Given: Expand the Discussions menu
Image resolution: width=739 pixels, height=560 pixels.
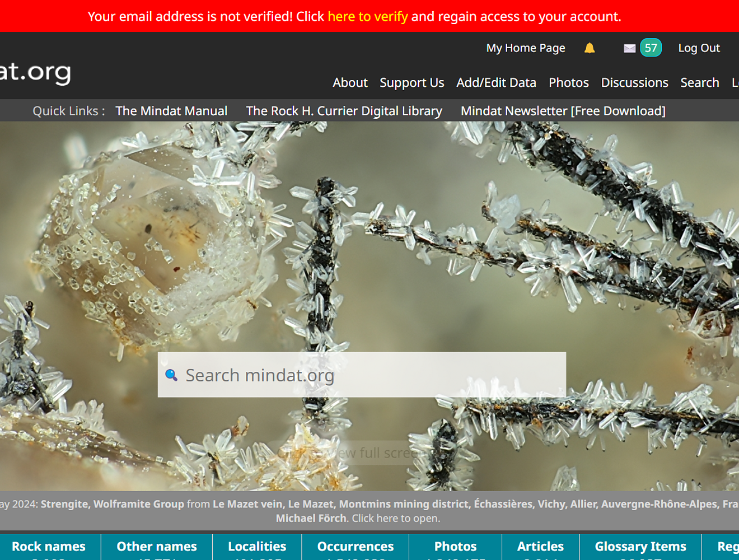Looking at the screenshot, I should [634, 83].
